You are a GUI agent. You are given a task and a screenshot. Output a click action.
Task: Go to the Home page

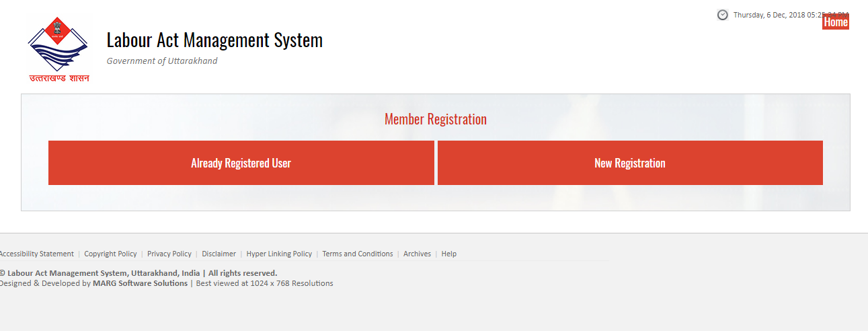coord(836,22)
